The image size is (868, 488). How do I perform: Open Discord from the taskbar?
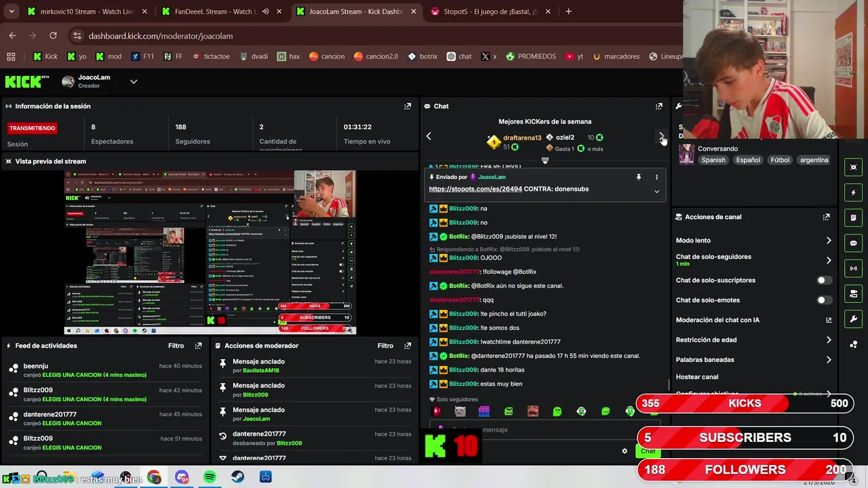pos(182,478)
